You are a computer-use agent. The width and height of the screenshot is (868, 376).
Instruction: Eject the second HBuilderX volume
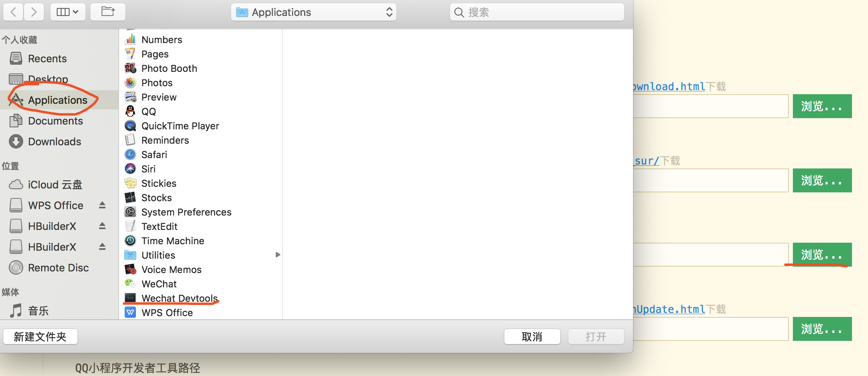click(102, 247)
